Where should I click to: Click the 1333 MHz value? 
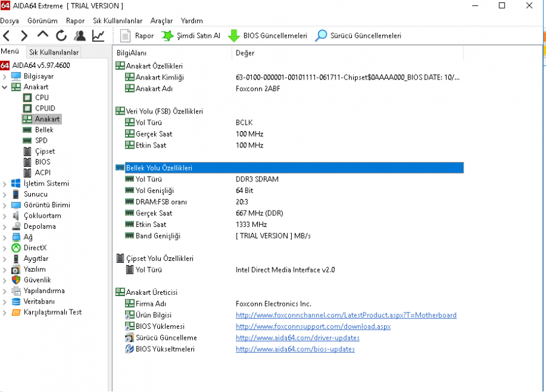pos(251,225)
